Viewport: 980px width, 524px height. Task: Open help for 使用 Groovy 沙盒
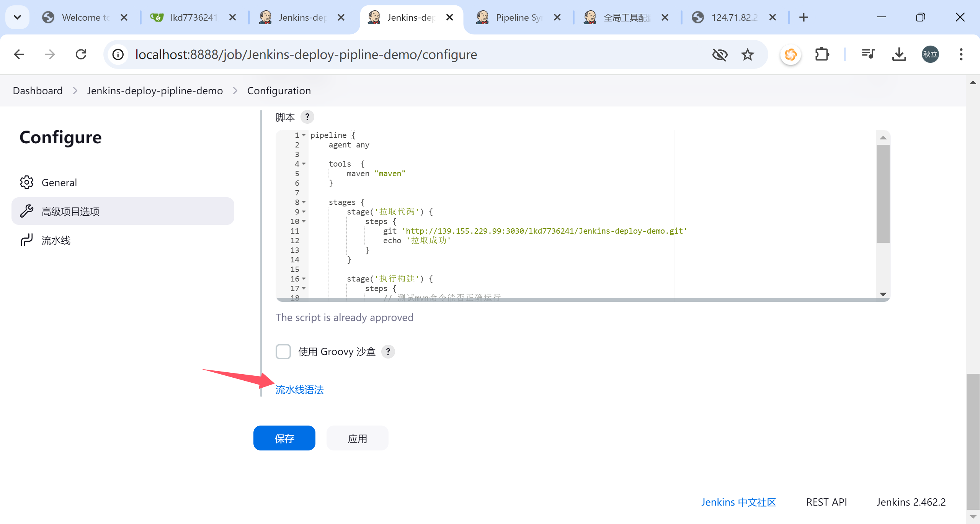click(388, 351)
